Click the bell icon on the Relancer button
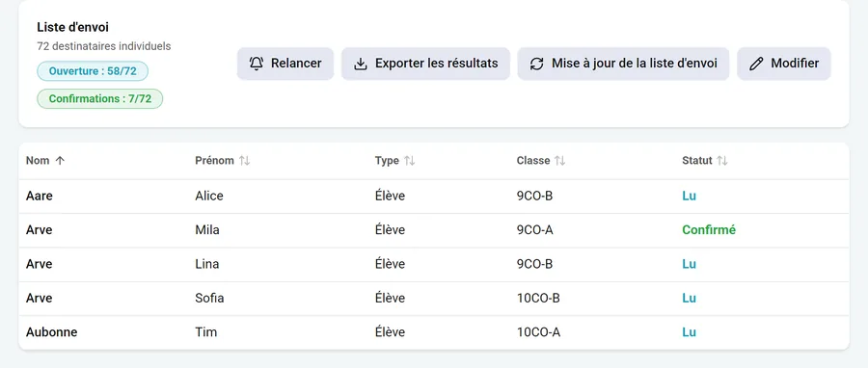This screenshot has height=368, width=868. coord(257,64)
